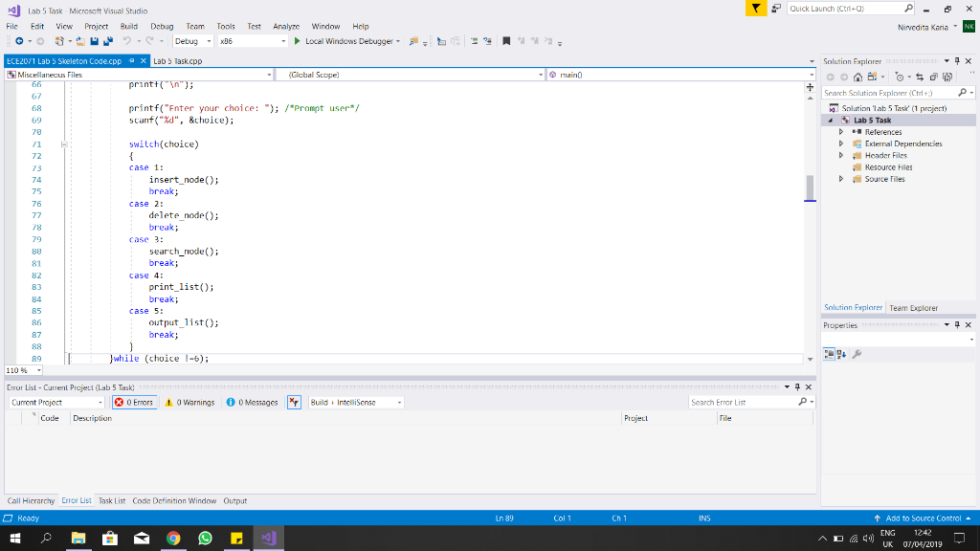Viewport: 980px width, 551px height.
Task: Expand the References node
Action: point(841,131)
